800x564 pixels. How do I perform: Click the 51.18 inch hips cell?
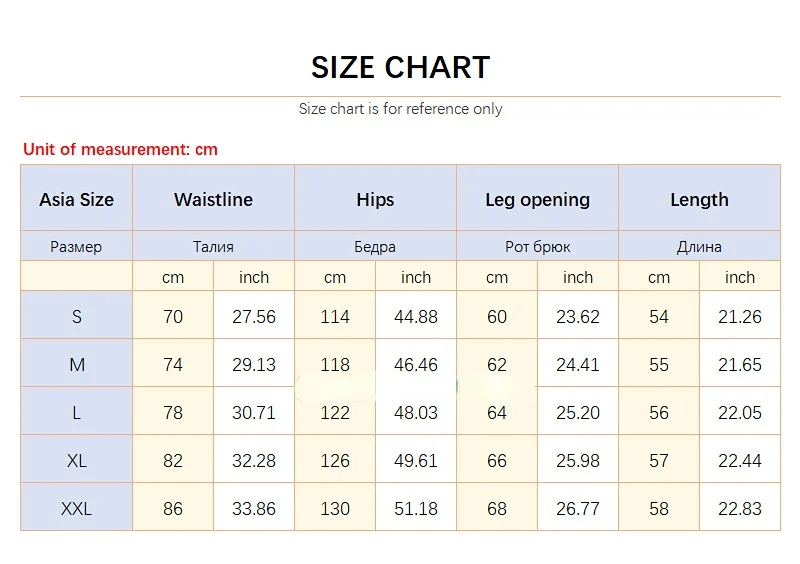point(416,509)
